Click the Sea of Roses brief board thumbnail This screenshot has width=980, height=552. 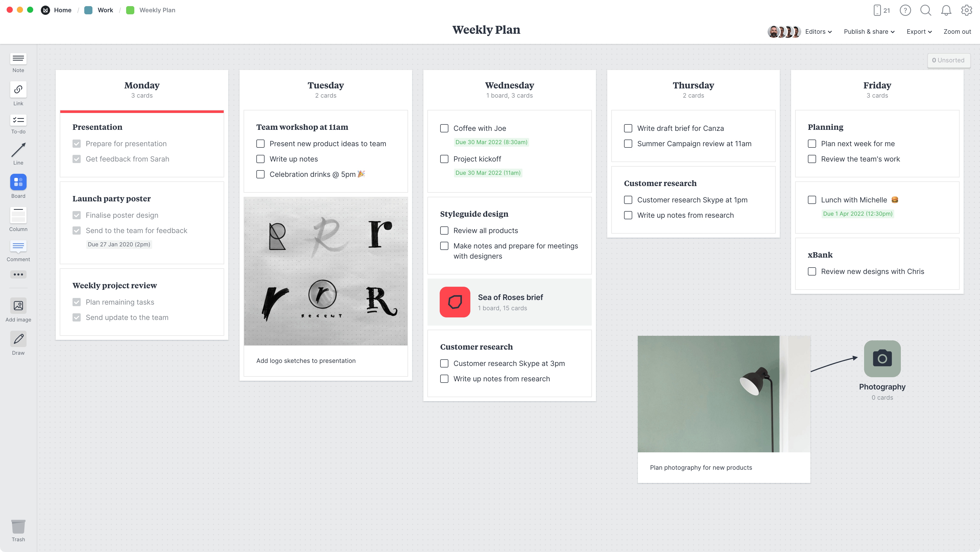click(455, 301)
